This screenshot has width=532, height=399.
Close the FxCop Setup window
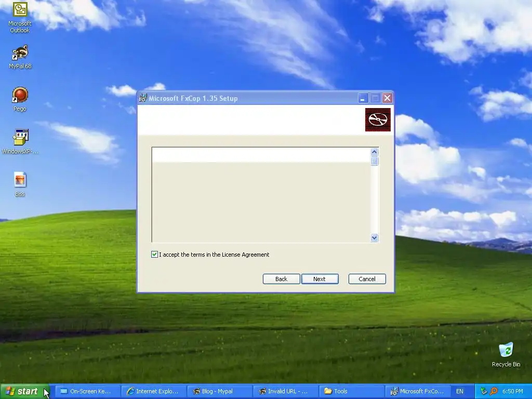tap(387, 98)
